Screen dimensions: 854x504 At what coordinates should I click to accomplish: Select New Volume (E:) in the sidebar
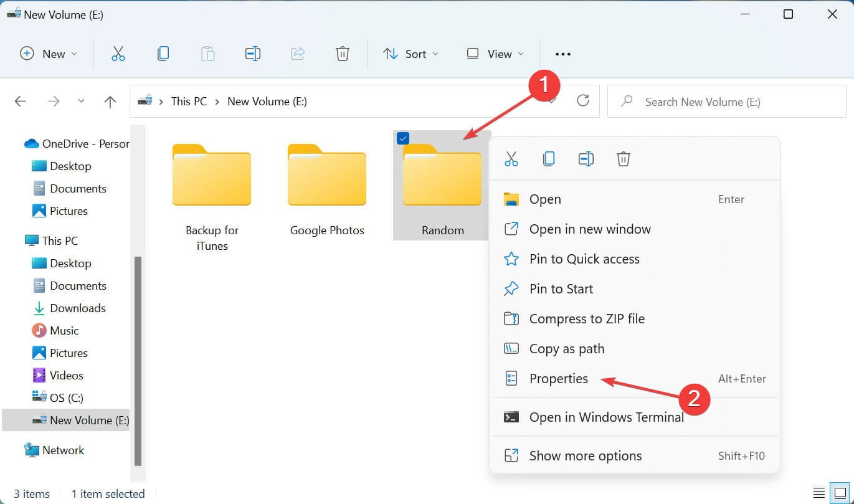[x=66, y=421]
